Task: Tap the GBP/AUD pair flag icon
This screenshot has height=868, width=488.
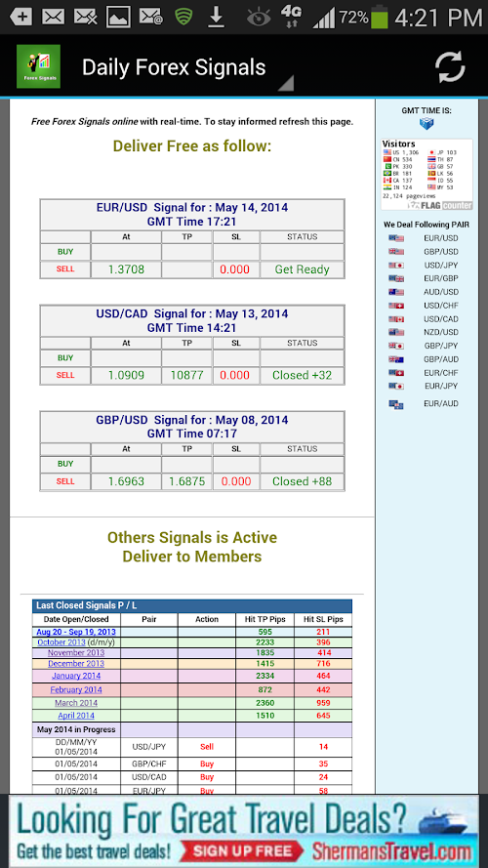Action: 396,359
